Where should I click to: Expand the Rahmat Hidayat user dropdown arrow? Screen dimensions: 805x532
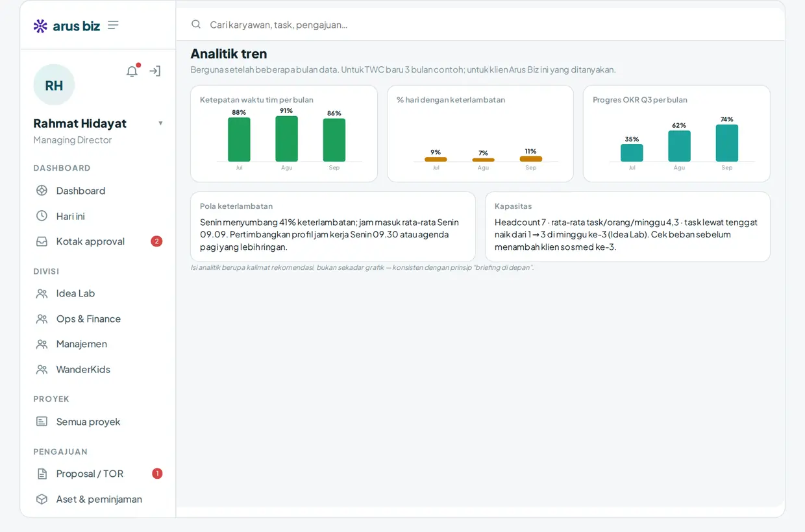tap(160, 123)
